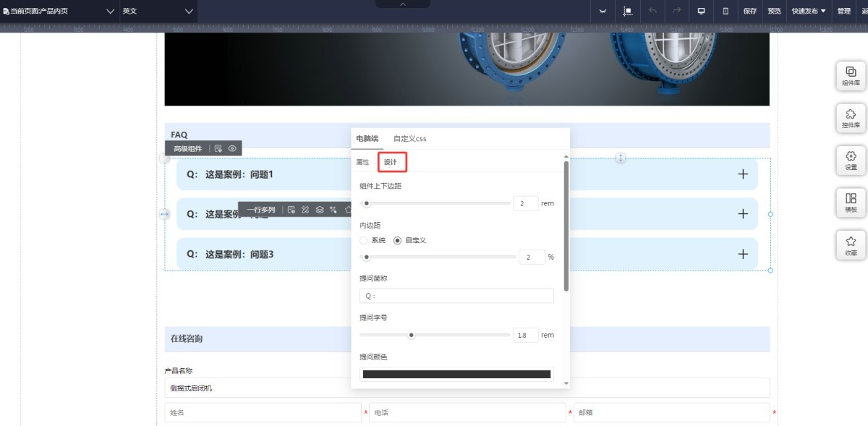This screenshot has width=868, height=426.
Task: Click the 高级组件 label in toolbar
Action: 188,148
